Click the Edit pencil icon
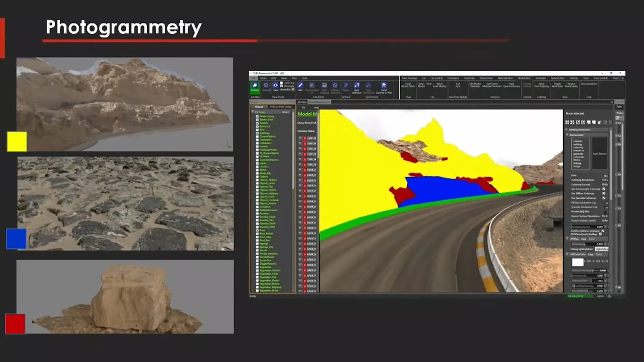 tap(300, 87)
